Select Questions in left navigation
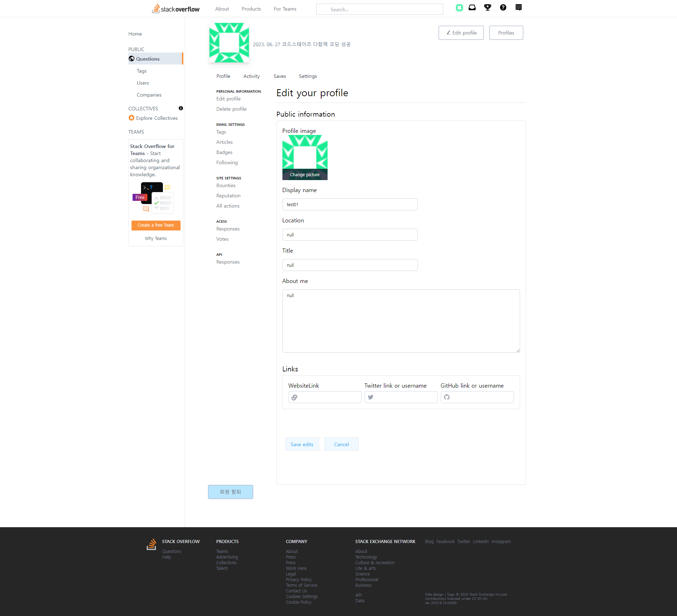The image size is (677, 616). click(x=148, y=59)
